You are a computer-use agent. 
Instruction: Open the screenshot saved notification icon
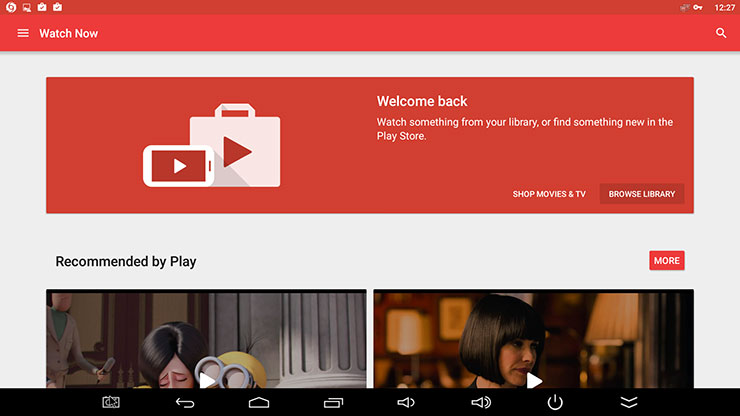(x=26, y=7)
